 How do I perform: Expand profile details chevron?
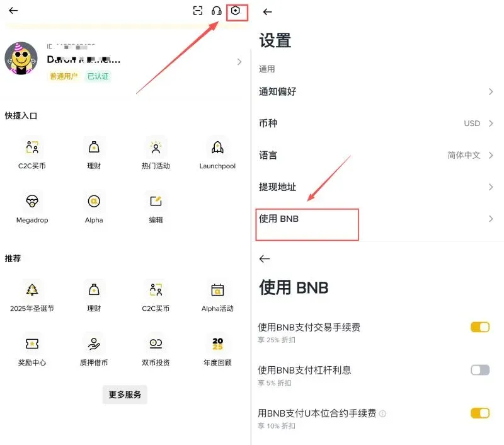point(239,62)
